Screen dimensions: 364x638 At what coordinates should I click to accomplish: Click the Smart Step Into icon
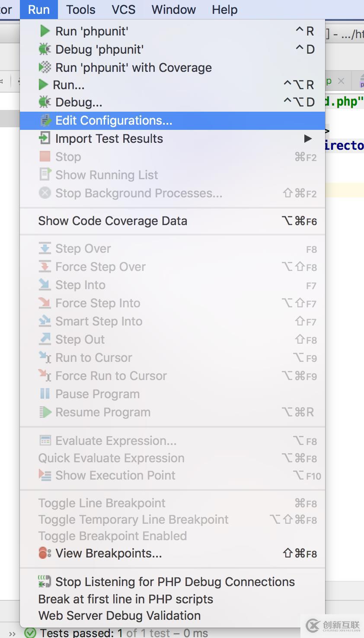[x=45, y=321]
